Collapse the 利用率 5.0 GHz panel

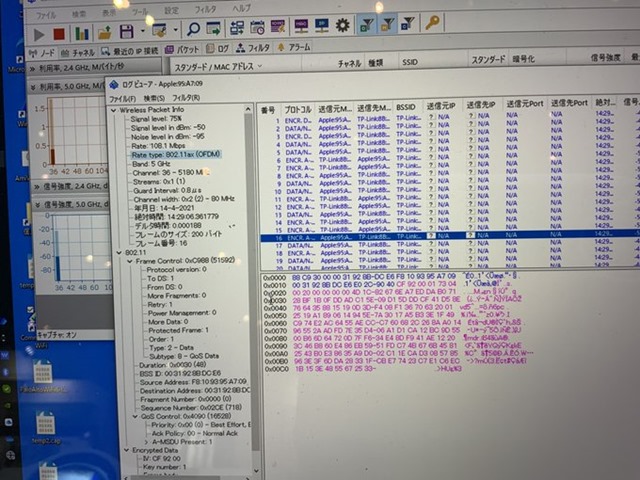(x=33, y=87)
